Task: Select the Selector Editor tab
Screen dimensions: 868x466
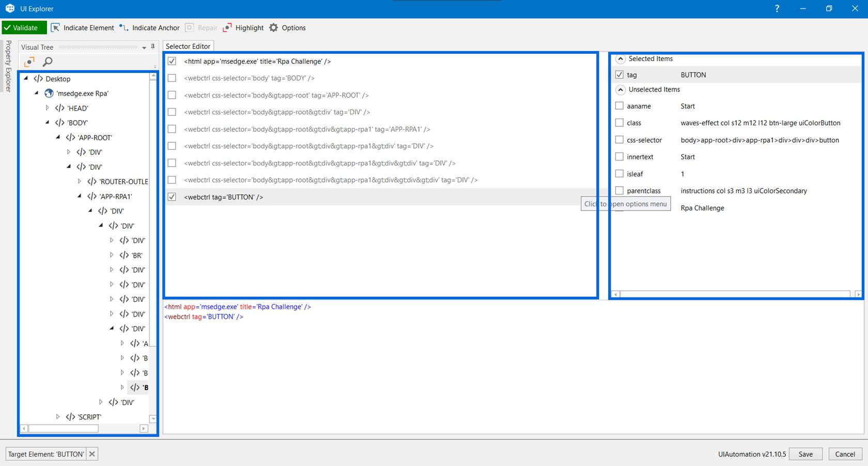Action: pyautogui.click(x=188, y=46)
